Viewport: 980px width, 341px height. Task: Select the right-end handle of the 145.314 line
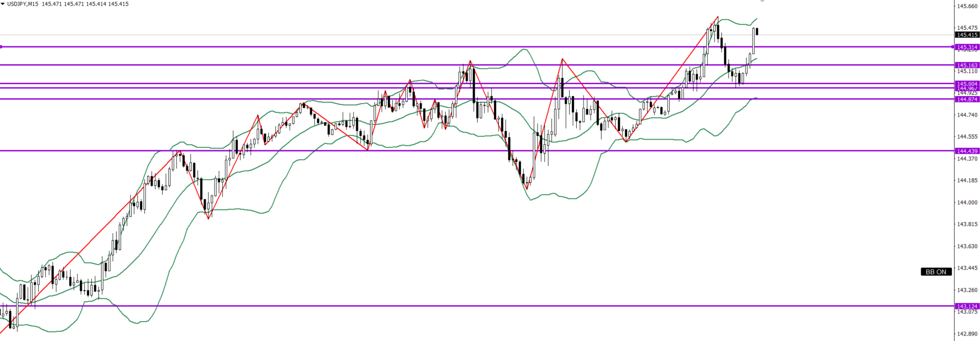click(x=952, y=47)
